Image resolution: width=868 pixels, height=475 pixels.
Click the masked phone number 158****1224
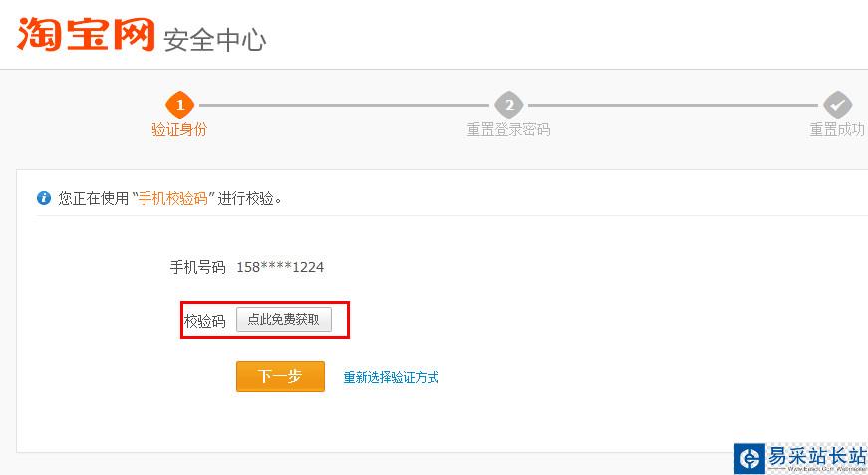(x=280, y=267)
